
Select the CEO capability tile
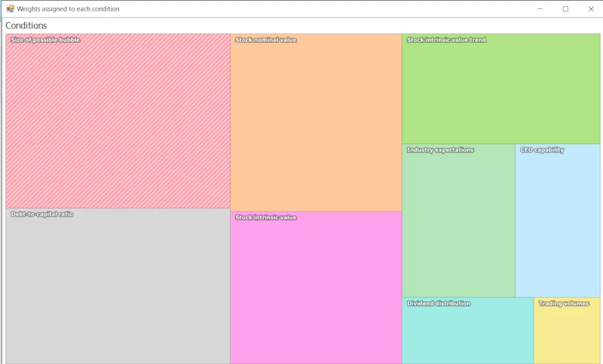coord(558,220)
